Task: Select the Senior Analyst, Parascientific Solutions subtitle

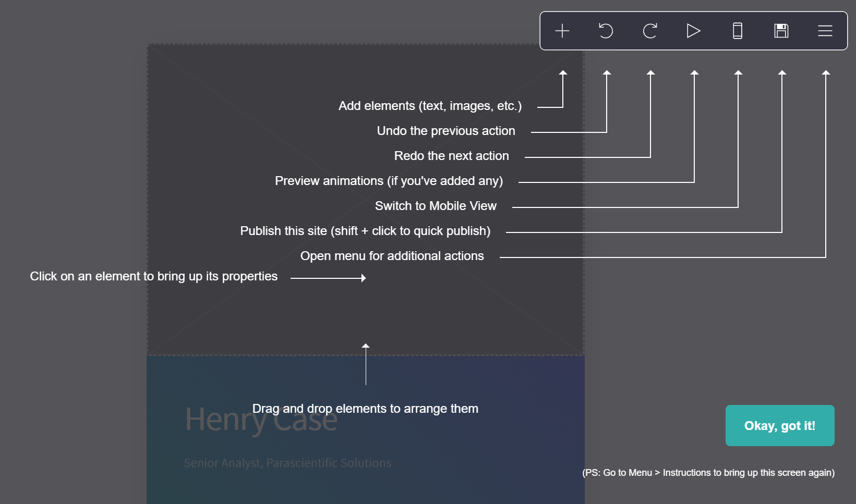Action: 287,463
